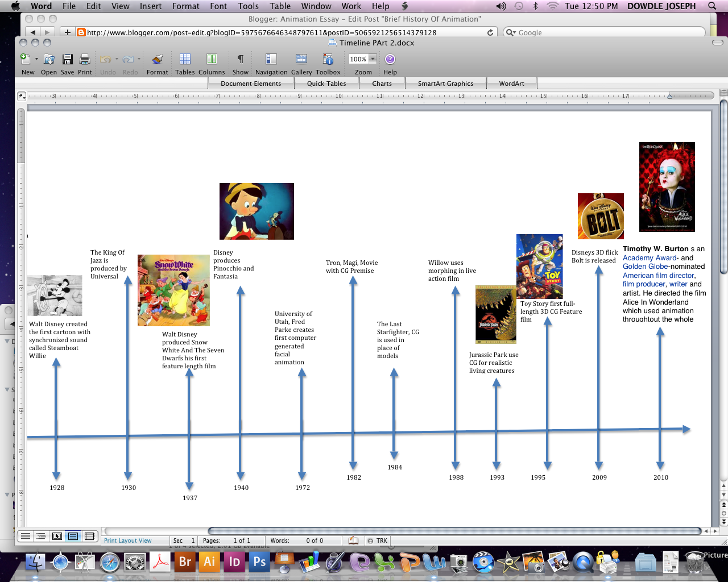The image size is (728, 582).
Task: Open the Tables toolbar icon
Action: [185, 59]
